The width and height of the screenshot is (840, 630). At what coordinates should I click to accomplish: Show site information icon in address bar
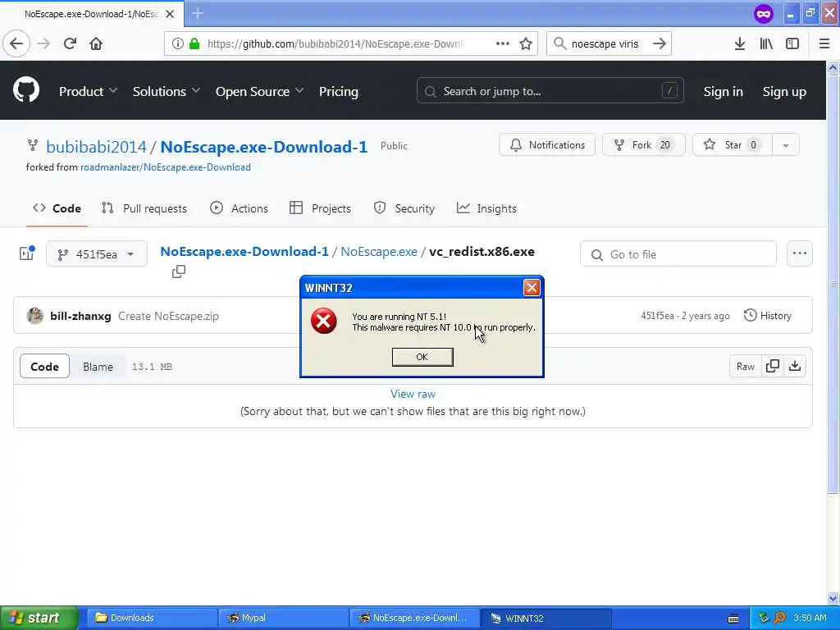[178, 43]
